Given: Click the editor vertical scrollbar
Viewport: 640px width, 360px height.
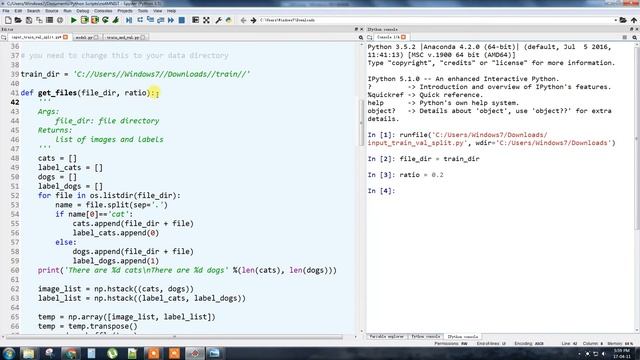Looking at the screenshot, I should (361, 122).
